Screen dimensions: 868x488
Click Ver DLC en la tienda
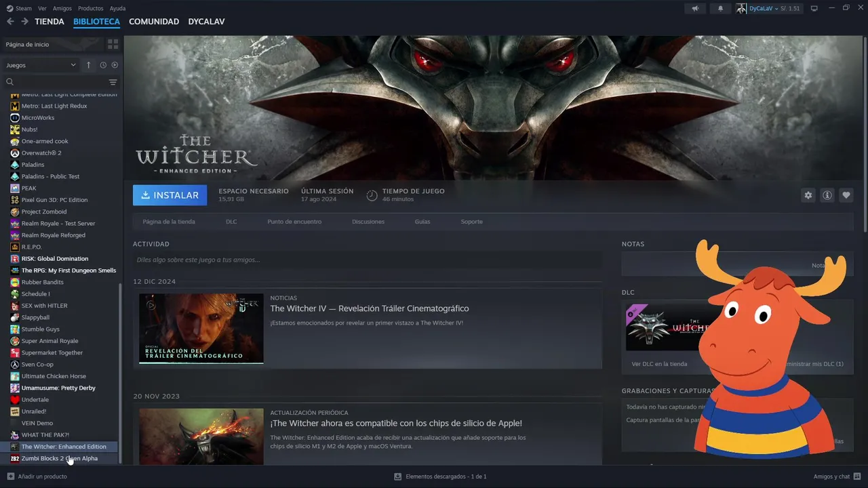[x=659, y=364]
